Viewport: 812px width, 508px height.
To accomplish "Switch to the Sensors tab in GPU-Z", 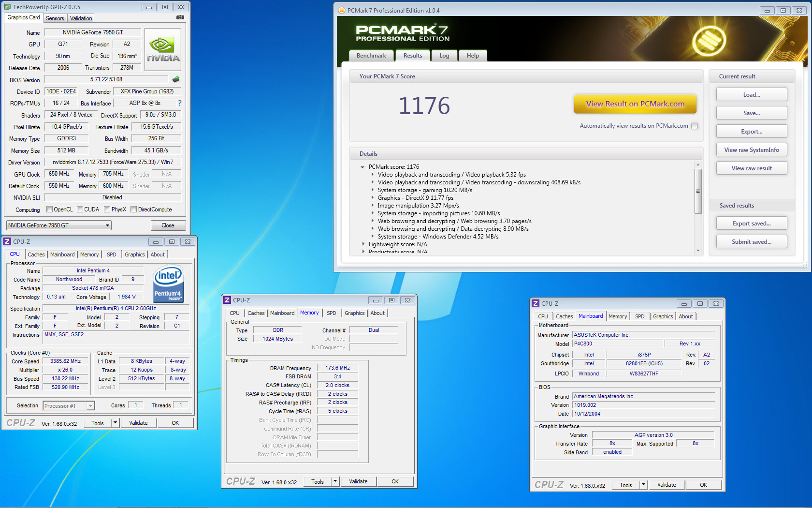I will [x=55, y=18].
